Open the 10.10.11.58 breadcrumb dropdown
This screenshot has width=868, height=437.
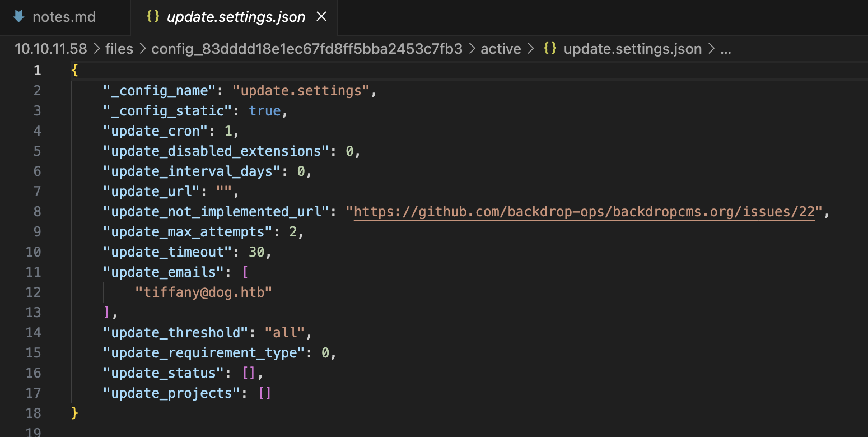tap(50, 49)
